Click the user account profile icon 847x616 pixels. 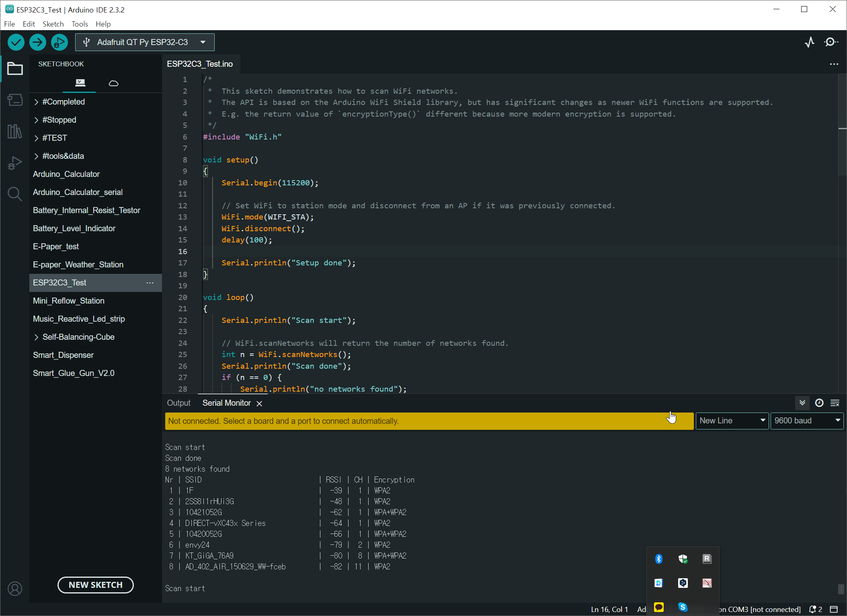coord(15,589)
